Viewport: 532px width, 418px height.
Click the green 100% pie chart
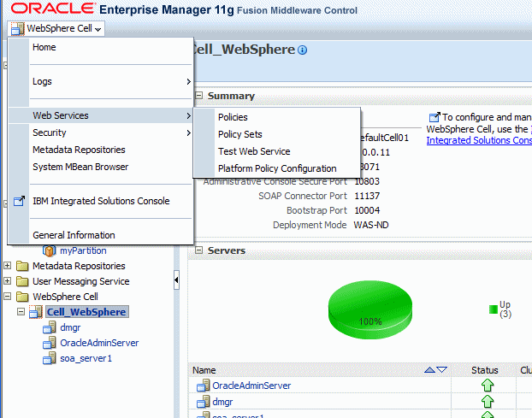pyautogui.click(x=370, y=309)
